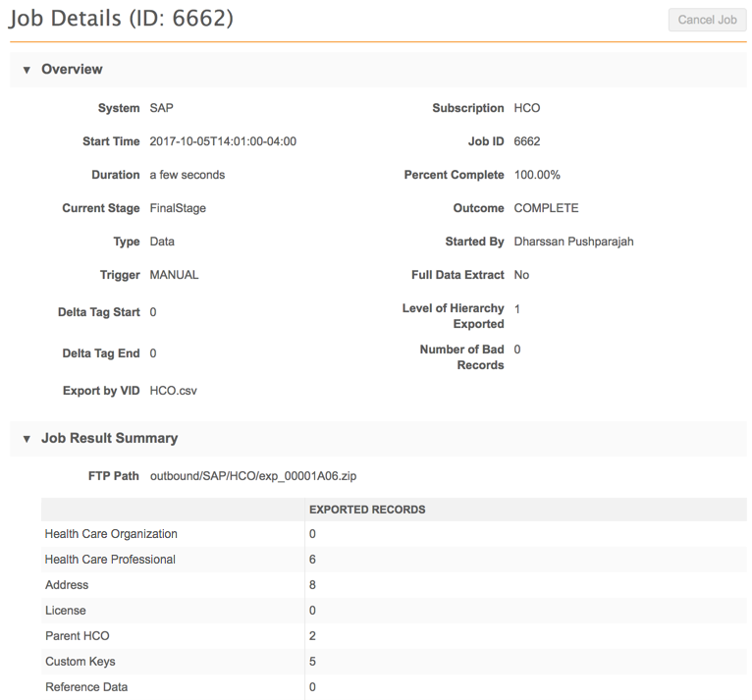
Task: Collapse the Overview section triangle
Action: click(27, 70)
